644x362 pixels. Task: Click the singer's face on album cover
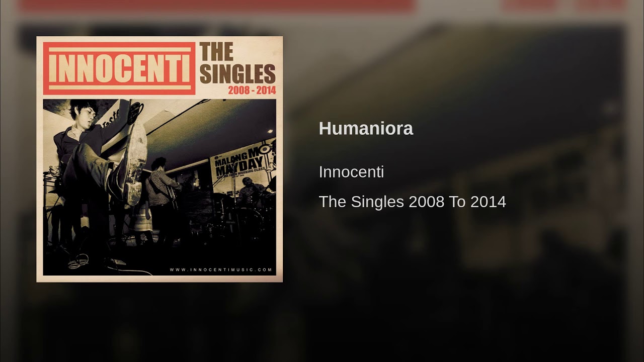[x=83, y=116]
